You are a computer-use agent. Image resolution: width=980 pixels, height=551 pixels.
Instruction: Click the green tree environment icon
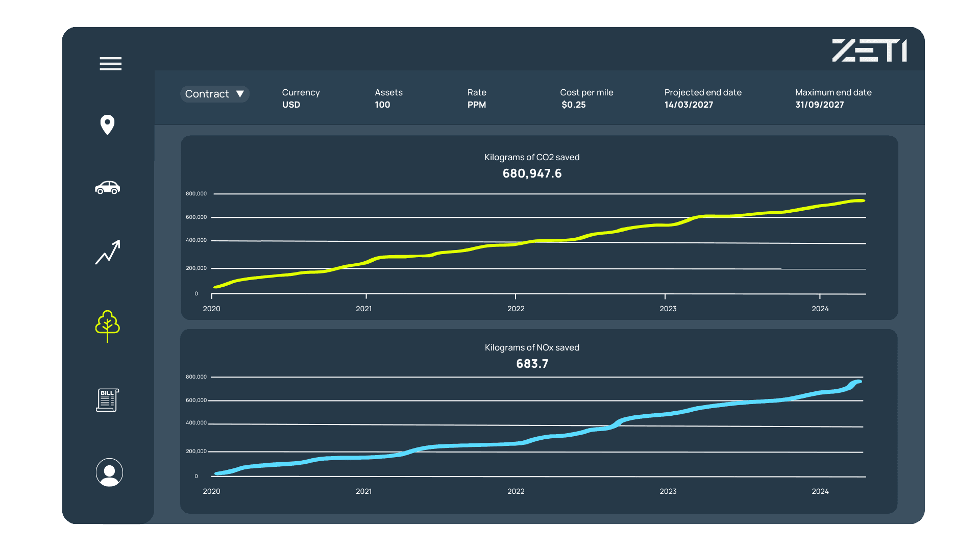tap(107, 325)
